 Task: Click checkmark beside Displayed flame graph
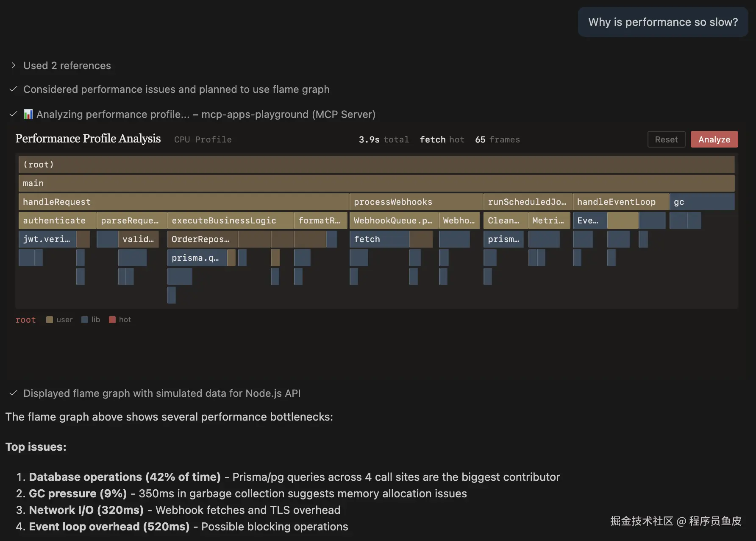point(14,393)
